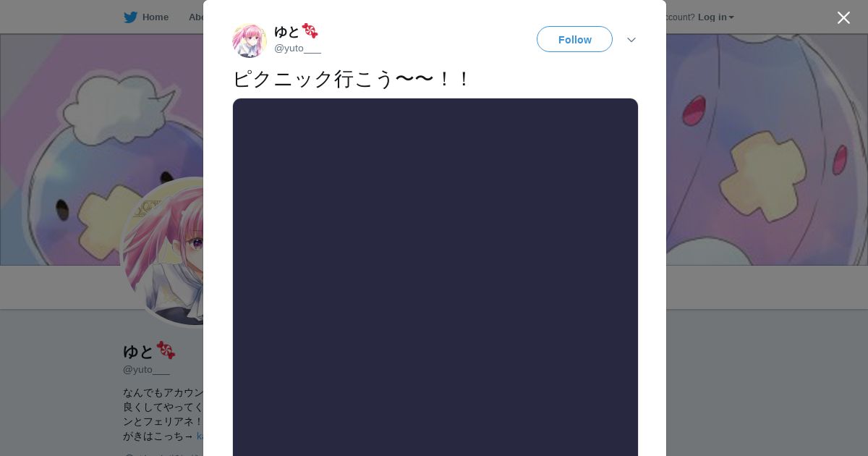Go to the Home nav link

tap(155, 17)
